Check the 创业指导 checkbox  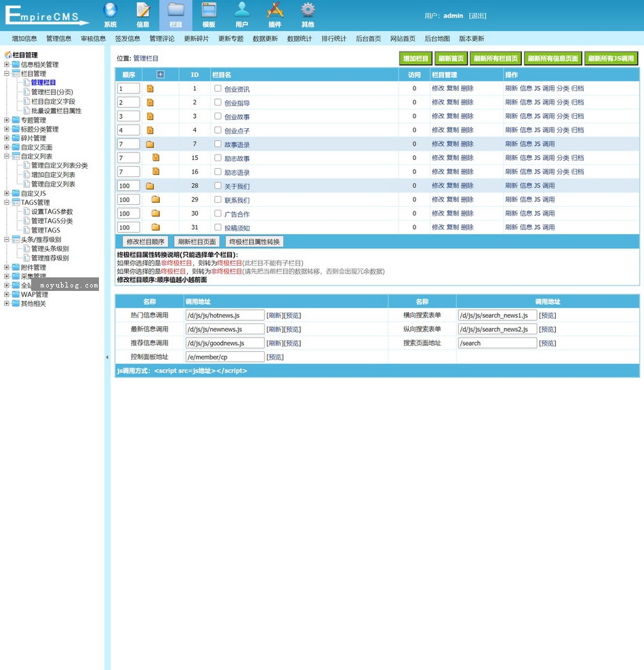[x=218, y=102]
